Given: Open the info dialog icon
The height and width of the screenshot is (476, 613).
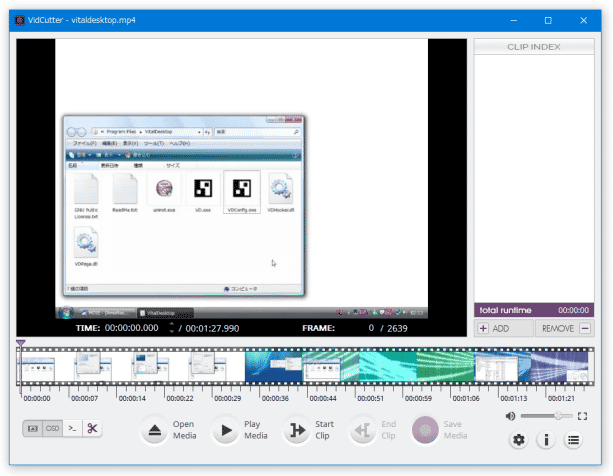Looking at the screenshot, I should pos(546,440).
